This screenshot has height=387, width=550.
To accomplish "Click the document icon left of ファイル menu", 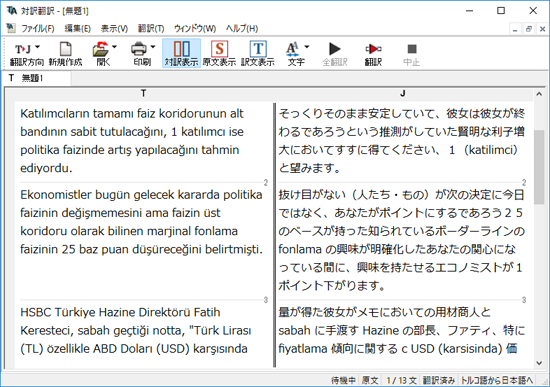I will [x=11, y=28].
